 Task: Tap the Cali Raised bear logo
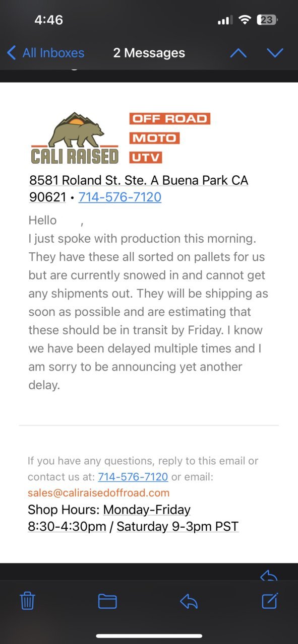coord(75,138)
